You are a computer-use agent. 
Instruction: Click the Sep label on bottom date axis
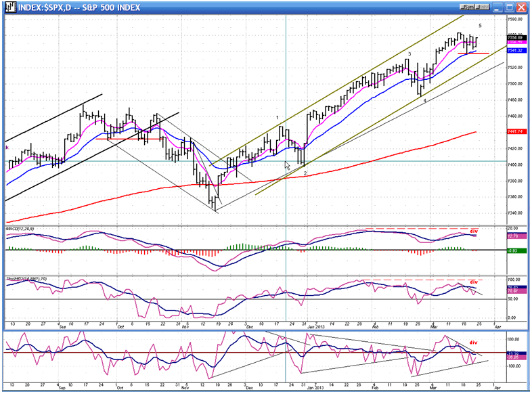click(x=62, y=387)
